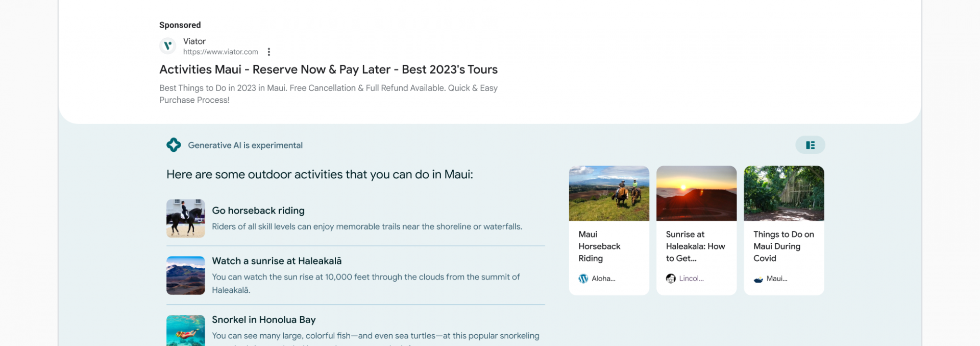Select the Go horseback riding heading
The width and height of the screenshot is (980, 346).
click(258, 211)
